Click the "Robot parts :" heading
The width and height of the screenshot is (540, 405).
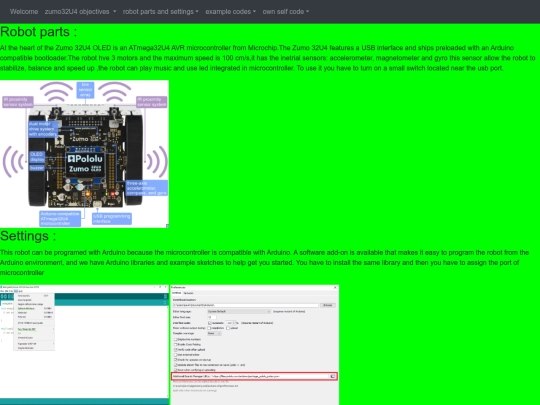[39, 32]
